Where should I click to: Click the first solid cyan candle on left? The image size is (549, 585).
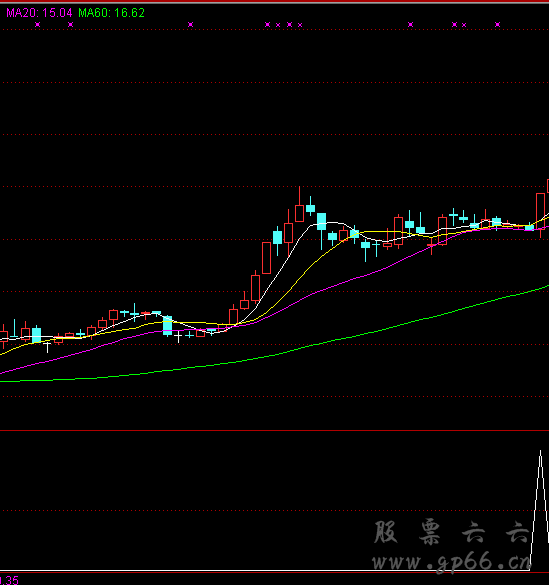coord(36,334)
